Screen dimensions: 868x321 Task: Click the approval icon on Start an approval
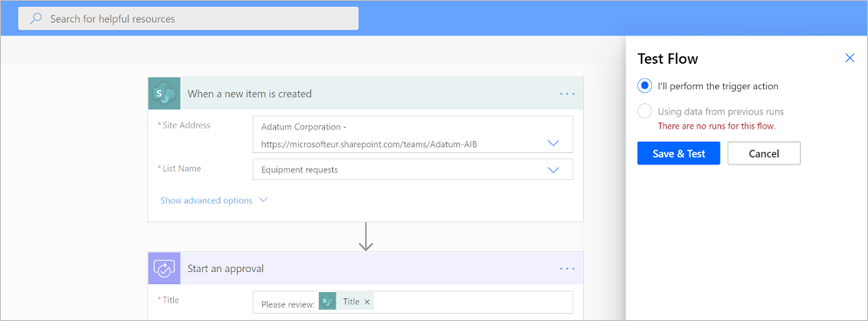pos(164,269)
